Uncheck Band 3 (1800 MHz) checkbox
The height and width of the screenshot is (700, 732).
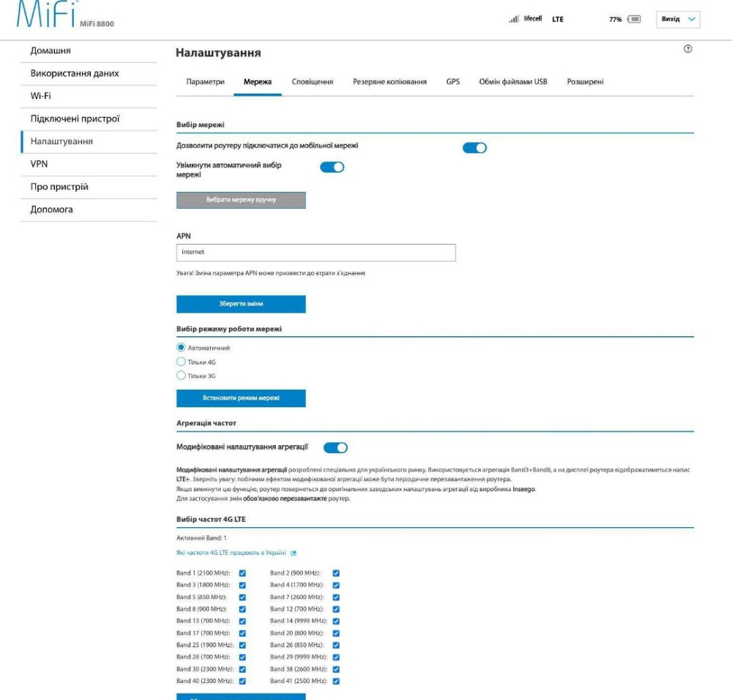242,586
